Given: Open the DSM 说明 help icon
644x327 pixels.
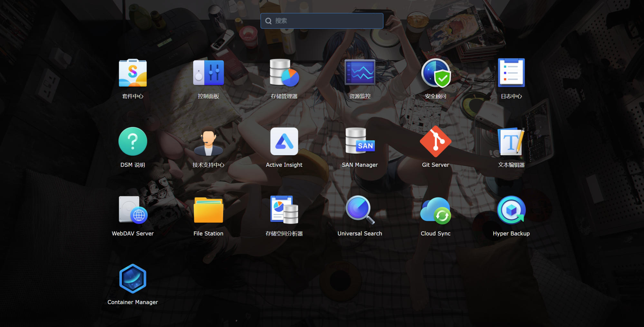Looking at the screenshot, I should 133,142.
